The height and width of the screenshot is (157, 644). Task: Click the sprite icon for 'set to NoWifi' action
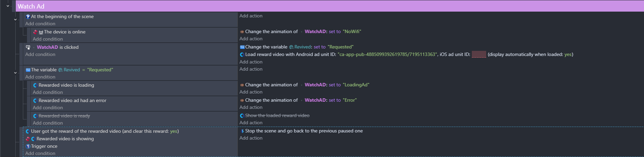point(242,32)
